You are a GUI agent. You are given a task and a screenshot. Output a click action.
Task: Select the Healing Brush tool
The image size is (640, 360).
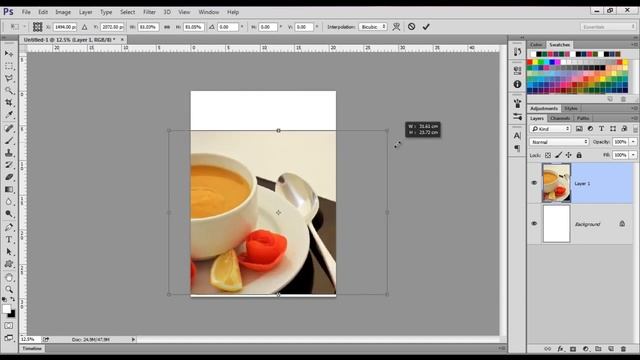(9, 128)
